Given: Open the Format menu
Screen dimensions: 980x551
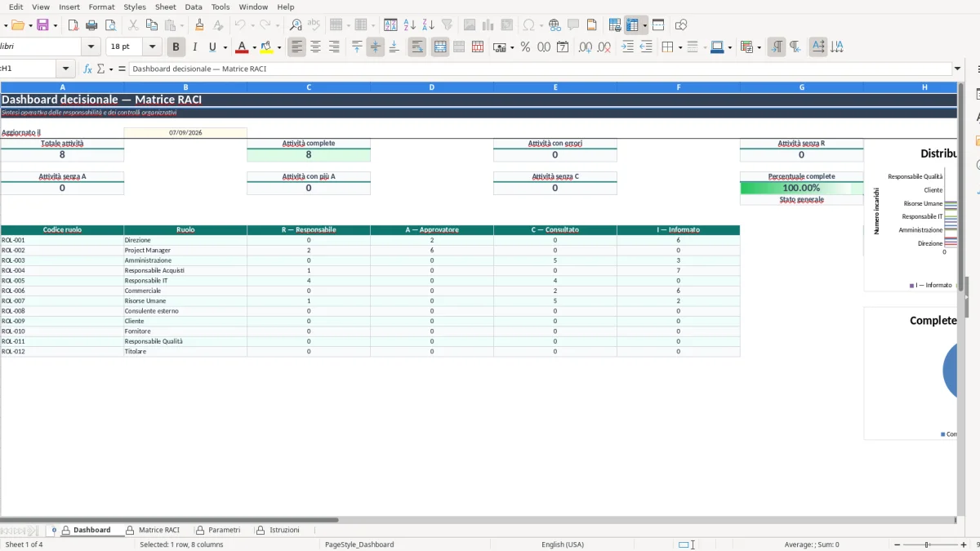Looking at the screenshot, I should coord(101,7).
